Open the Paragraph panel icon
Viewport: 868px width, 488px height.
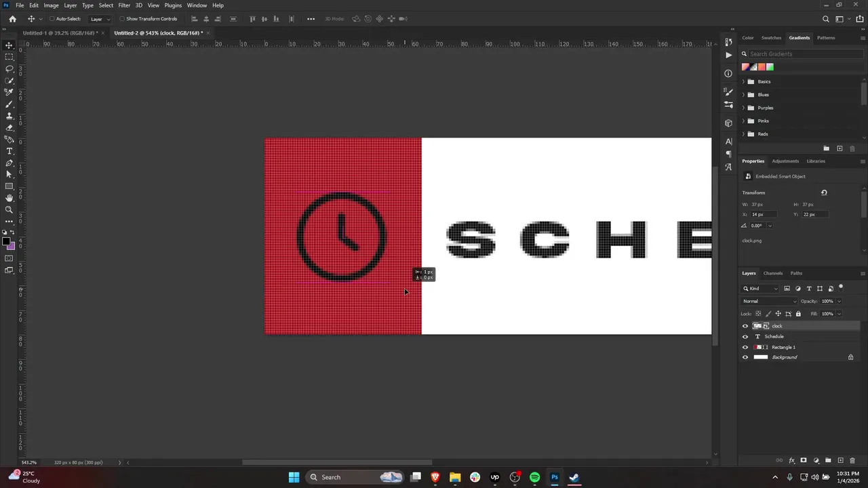(x=728, y=154)
